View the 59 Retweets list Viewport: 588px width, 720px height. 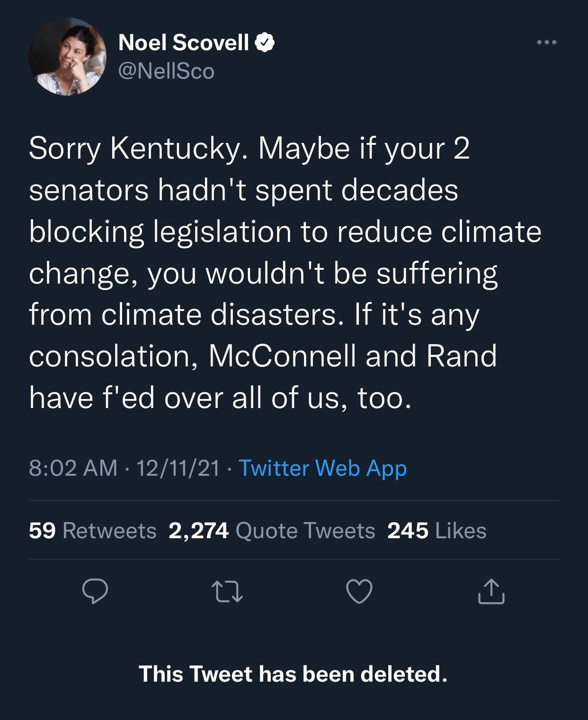point(92,531)
